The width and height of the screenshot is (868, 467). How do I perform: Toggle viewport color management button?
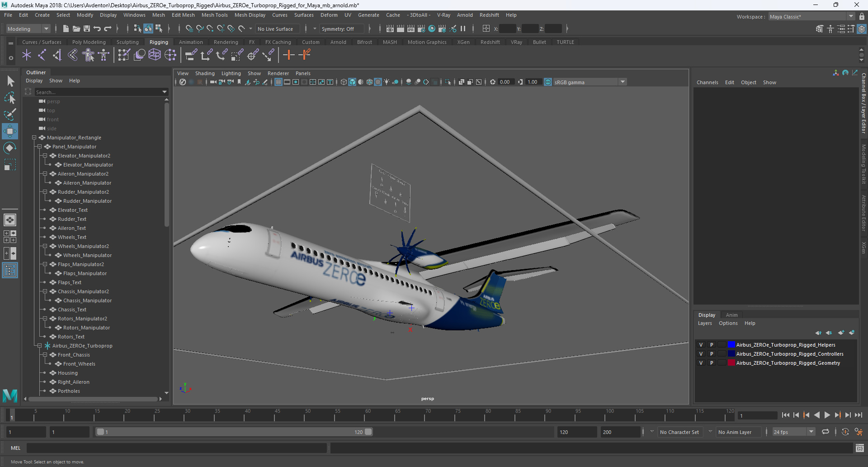coord(548,82)
